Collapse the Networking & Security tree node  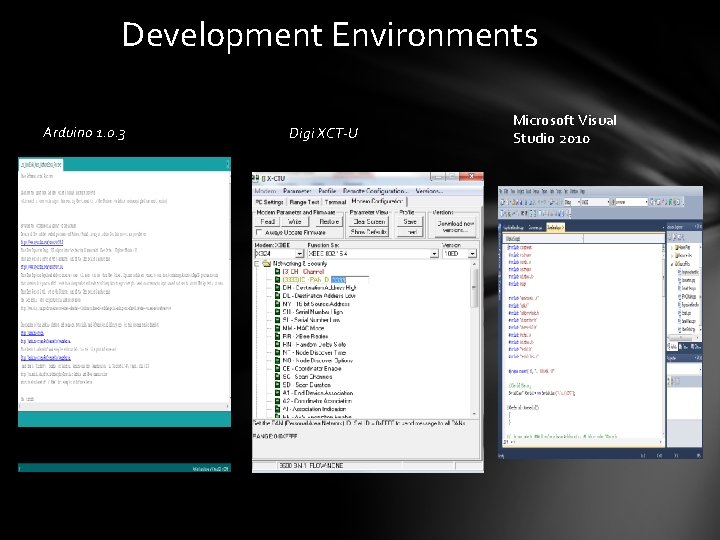click(x=257, y=264)
